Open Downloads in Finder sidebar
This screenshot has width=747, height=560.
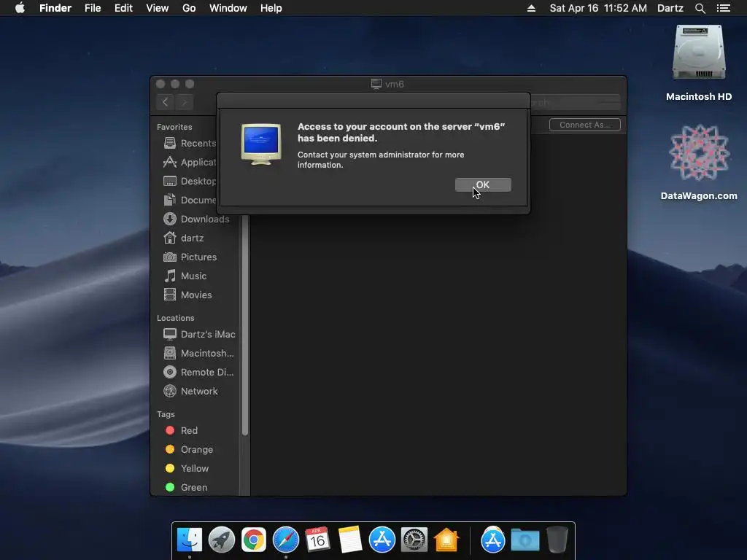point(196,219)
